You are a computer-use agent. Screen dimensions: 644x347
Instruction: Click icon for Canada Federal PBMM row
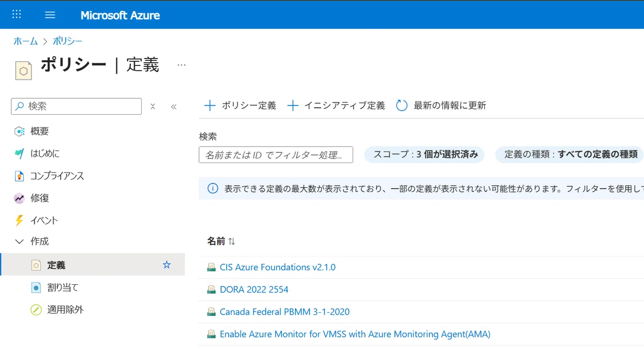(211, 312)
